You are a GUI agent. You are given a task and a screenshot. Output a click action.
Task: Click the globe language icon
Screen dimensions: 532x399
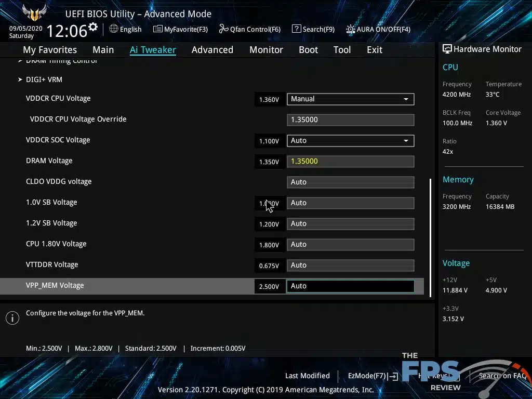point(114,29)
